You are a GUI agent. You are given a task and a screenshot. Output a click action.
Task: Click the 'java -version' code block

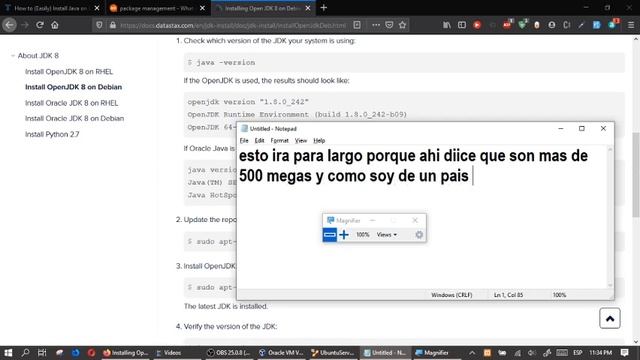(404, 62)
